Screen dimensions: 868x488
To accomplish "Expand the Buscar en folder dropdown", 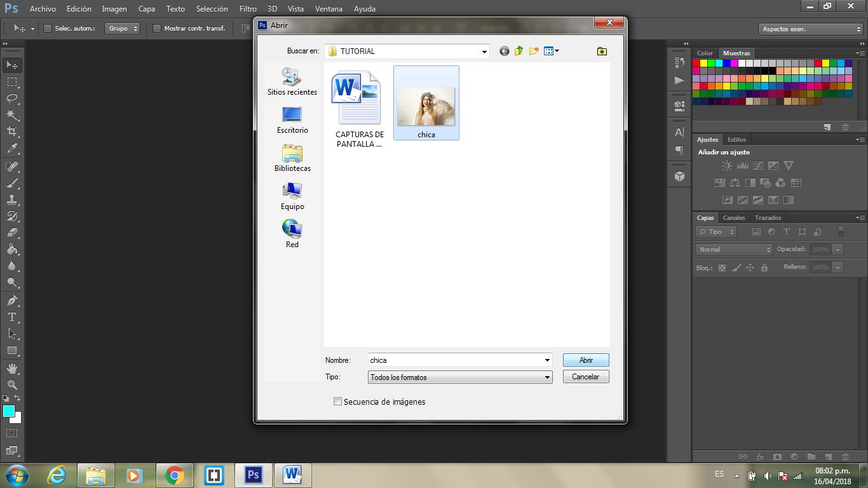I will [484, 51].
